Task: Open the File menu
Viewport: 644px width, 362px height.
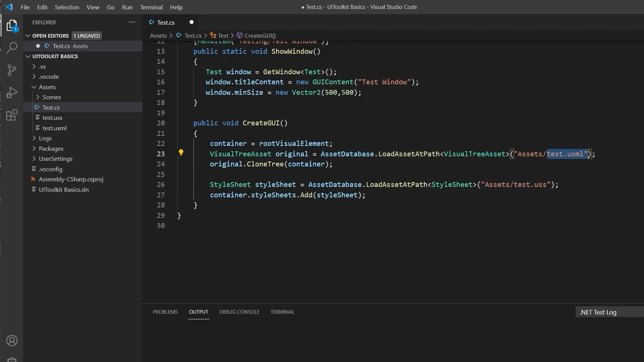Action: [25, 7]
